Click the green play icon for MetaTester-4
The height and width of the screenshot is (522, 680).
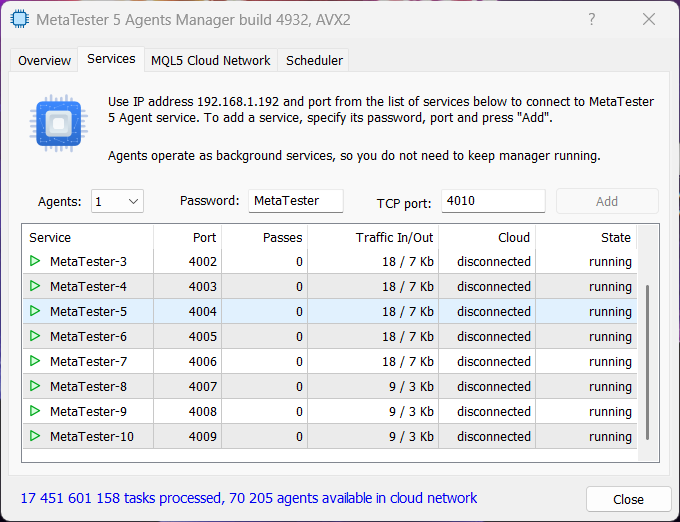point(35,286)
